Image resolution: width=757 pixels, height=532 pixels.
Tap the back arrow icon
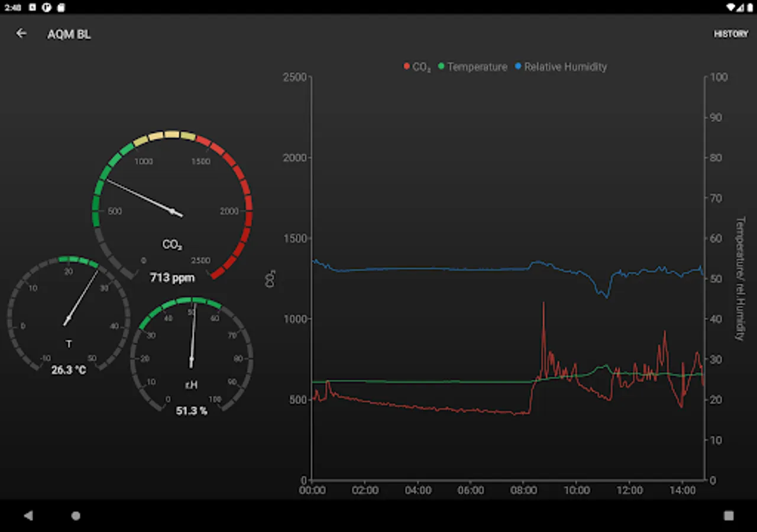(x=21, y=34)
